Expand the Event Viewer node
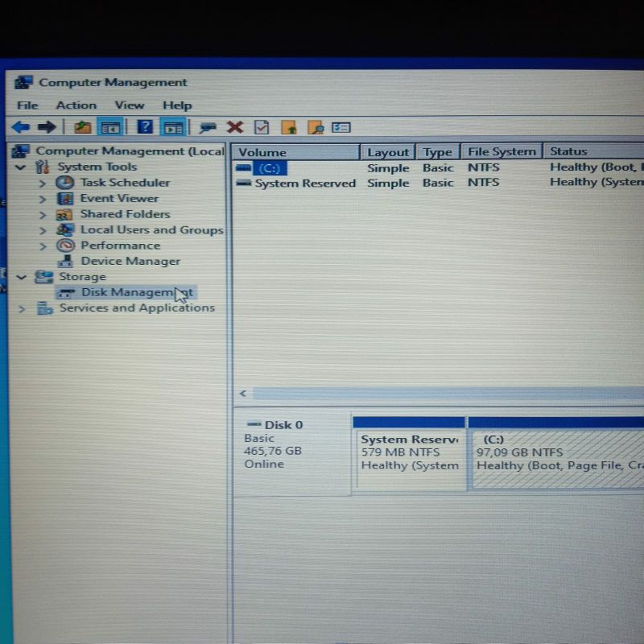This screenshot has width=644, height=644. pos(43,199)
